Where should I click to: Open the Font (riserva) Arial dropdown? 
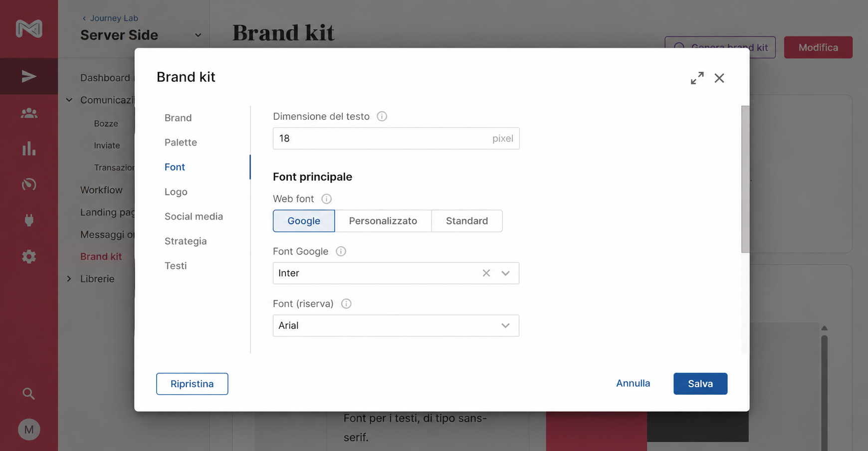pyautogui.click(x=396, y=325)
